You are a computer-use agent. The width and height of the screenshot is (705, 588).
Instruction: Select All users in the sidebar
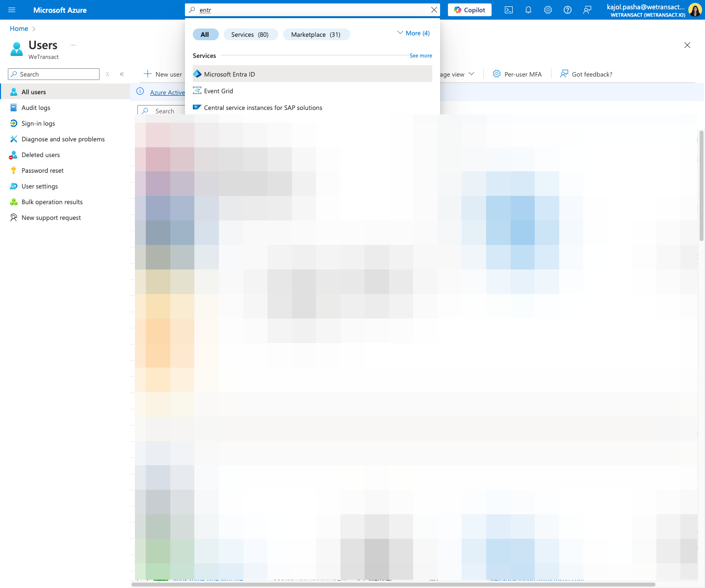click(x=65, y=92)
